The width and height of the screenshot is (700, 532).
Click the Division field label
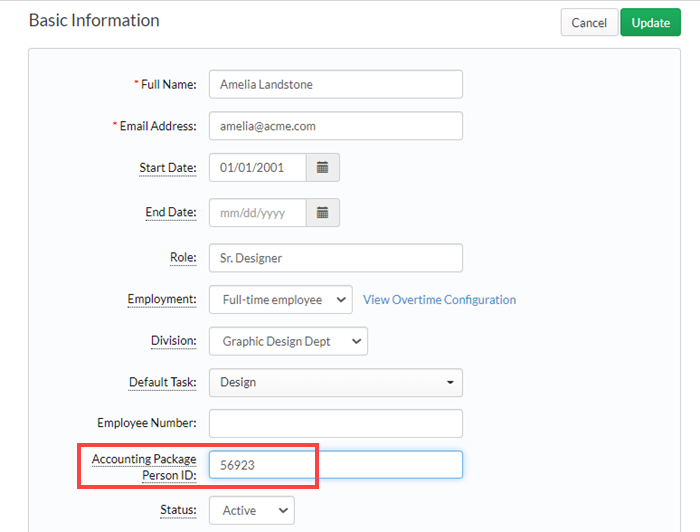[174, 341]
